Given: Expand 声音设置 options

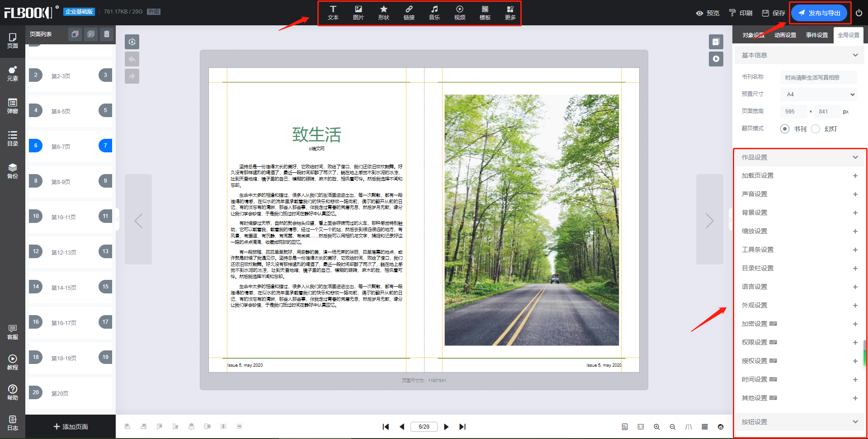Looking at the screenshot, I should click(855, 194).
